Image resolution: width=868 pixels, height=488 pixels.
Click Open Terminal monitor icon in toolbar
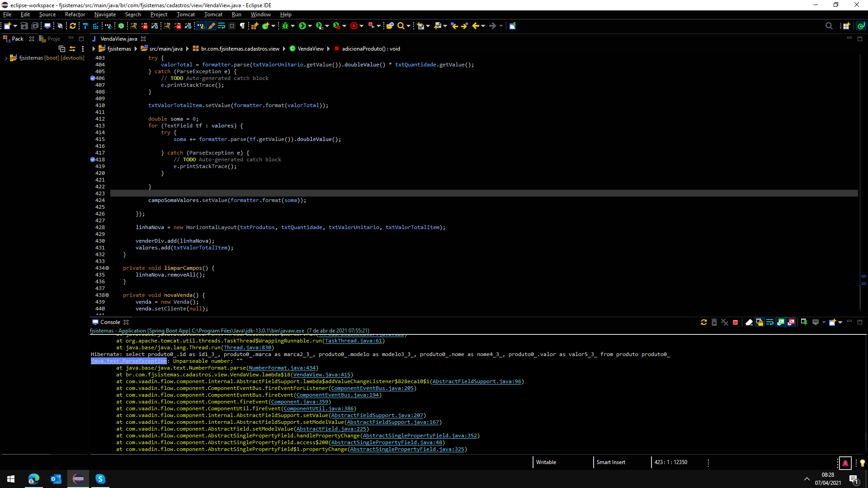click(47, 26)
